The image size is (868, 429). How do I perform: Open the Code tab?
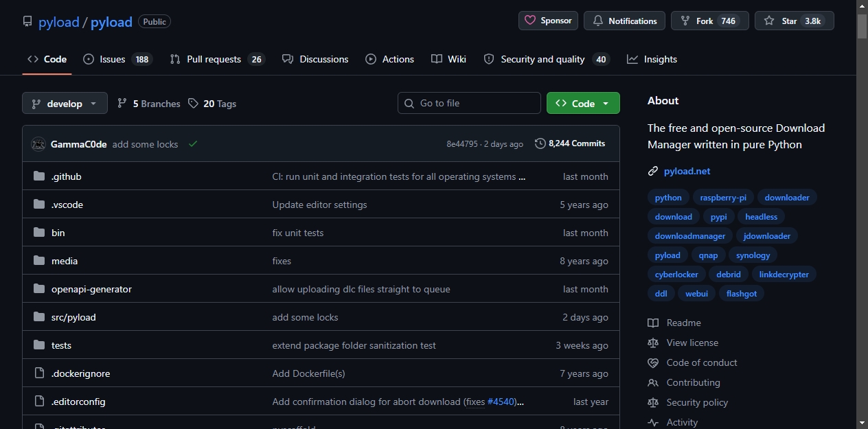pyautogui.click(x=47, y=59)
